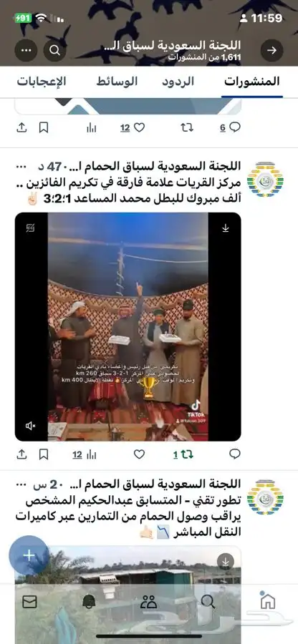Open the profile avatar of the video post
The image size is (298, 644).
(x=265, y=181)
